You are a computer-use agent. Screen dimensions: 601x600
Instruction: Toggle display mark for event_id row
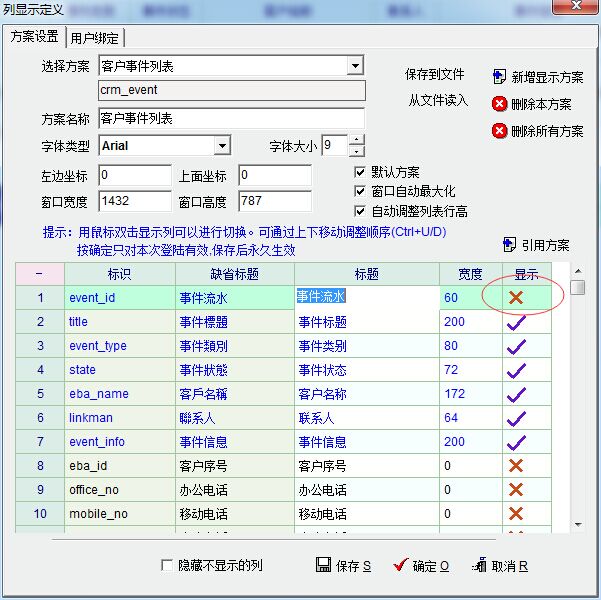[516, 298]
